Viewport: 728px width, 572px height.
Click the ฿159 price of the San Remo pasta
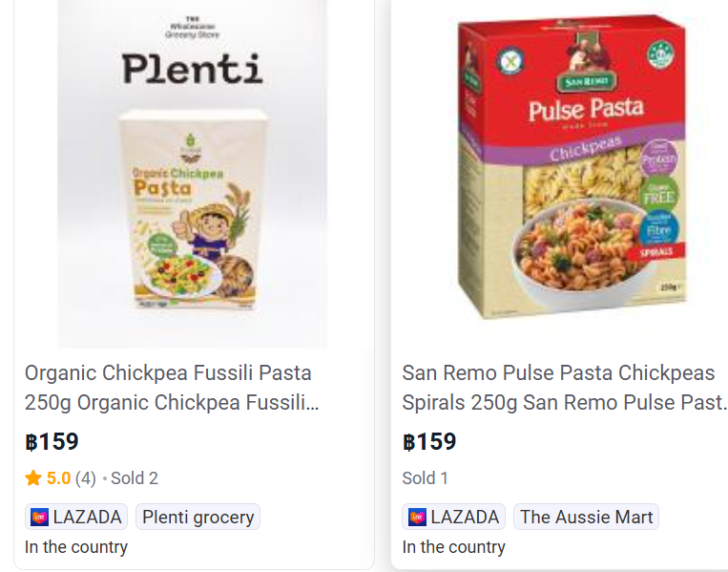(x=429, y=442)
